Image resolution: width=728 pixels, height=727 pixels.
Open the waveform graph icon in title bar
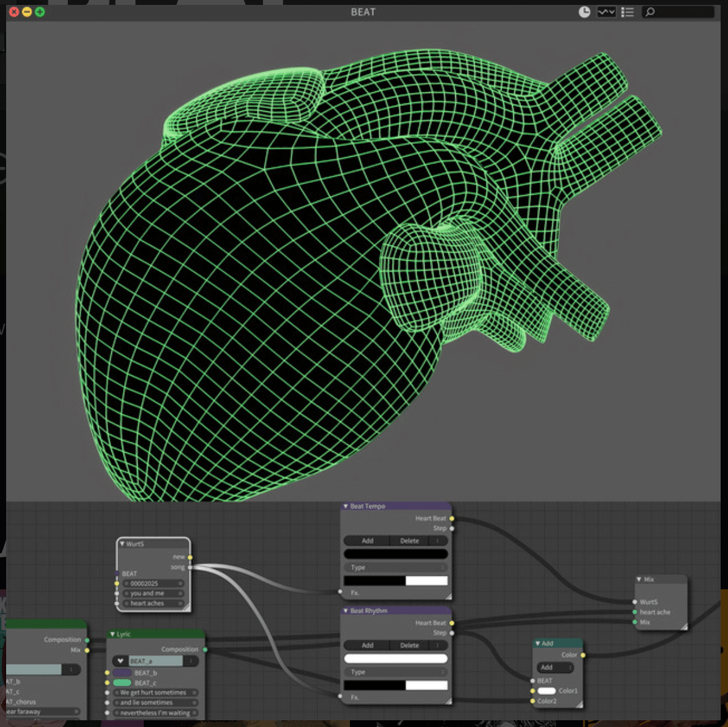[606, 12]
